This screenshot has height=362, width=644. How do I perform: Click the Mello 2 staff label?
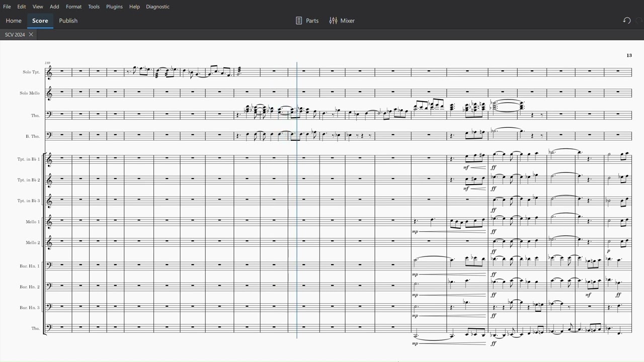33,242
